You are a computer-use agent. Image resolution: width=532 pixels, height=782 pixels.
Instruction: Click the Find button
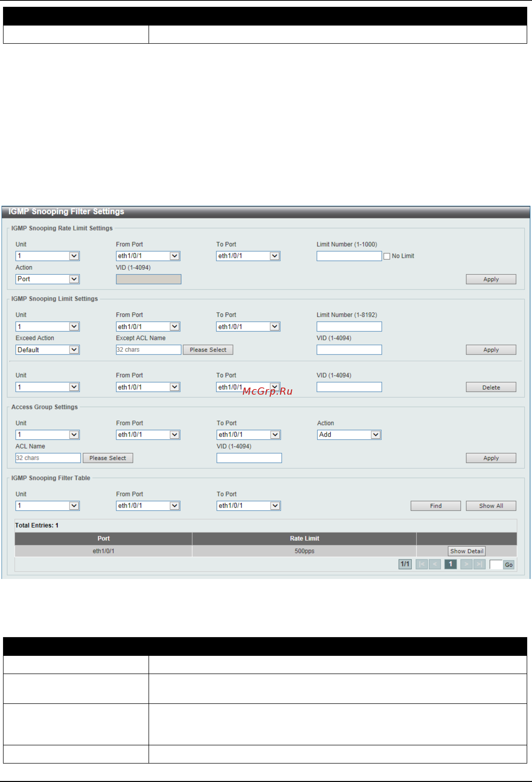click(x=436, y=506)
